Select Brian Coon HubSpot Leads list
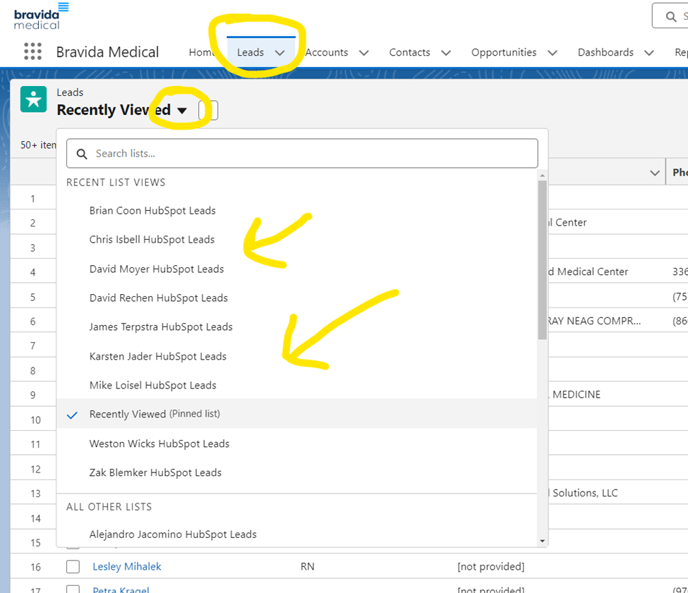 (x=297, y=211)
